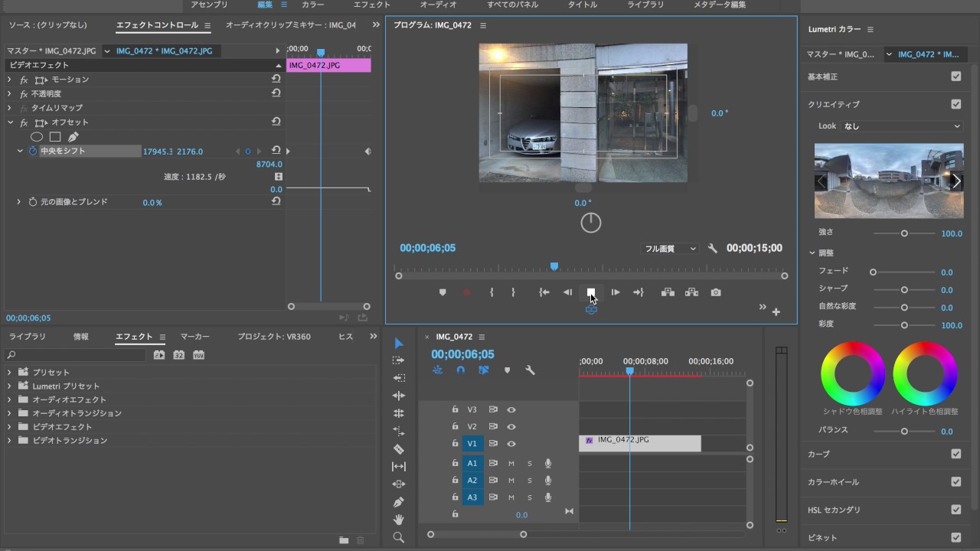Uncheck the クリエイティブ checkbox

coord(955,104)
